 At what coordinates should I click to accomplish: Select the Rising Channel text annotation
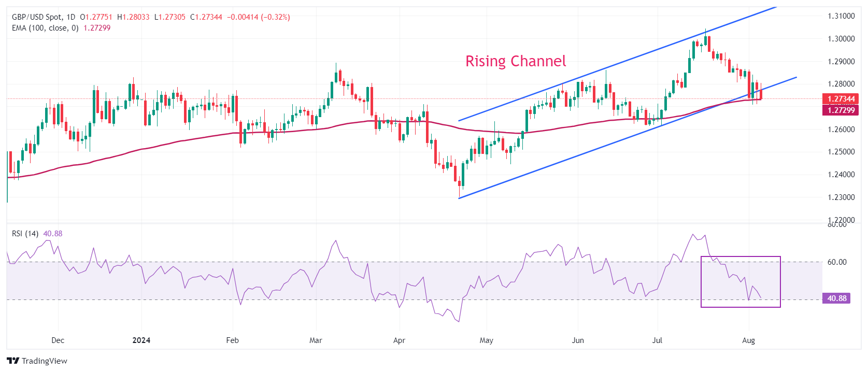(516, 61)
